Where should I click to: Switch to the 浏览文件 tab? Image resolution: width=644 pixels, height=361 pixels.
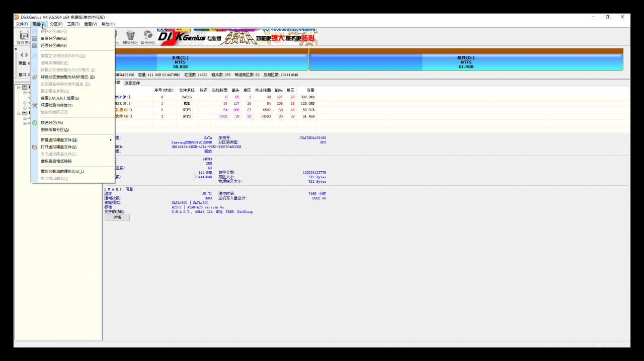[132, 83]
